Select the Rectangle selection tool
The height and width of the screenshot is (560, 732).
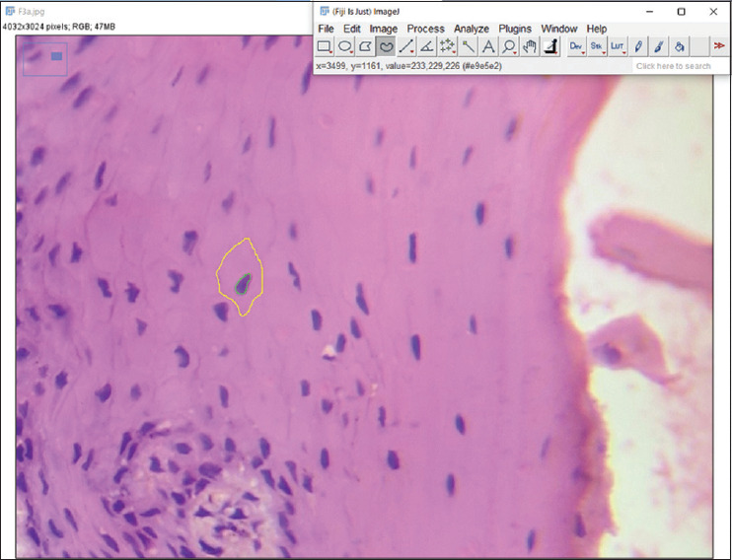click(x=325, y=46)
